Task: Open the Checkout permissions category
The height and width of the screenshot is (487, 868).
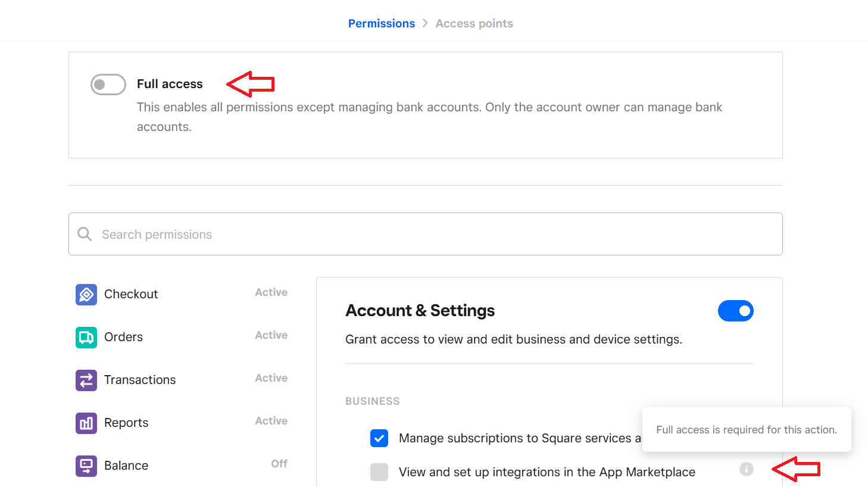Action: 182,294
